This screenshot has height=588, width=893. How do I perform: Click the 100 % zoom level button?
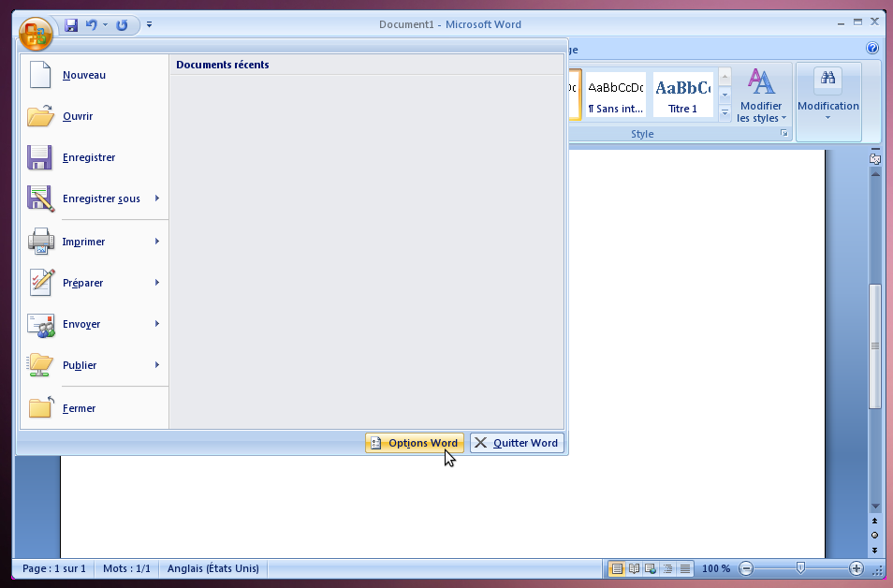point(716,568)
